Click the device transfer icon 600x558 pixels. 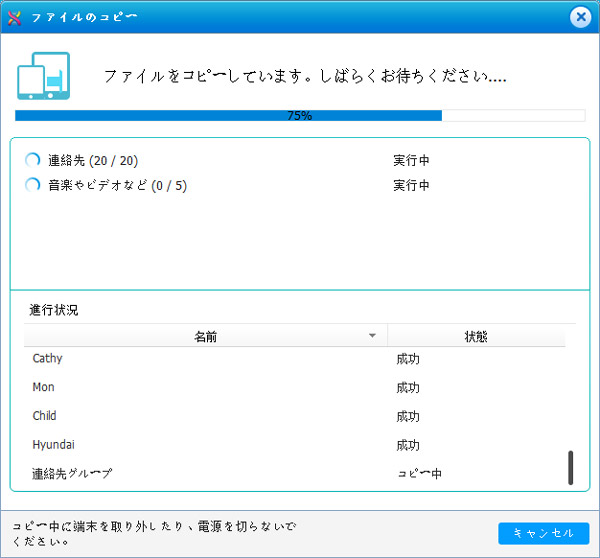pyautogui.click(x=44, y=76)
